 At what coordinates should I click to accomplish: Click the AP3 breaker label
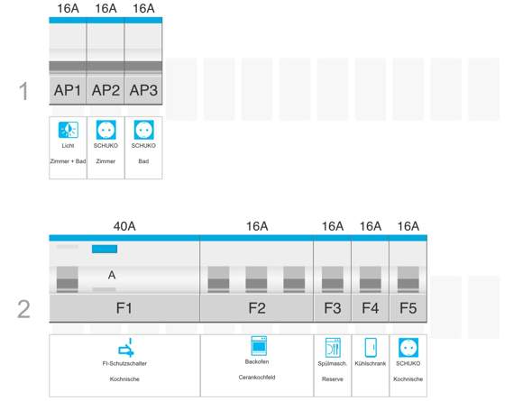point(143,90)
